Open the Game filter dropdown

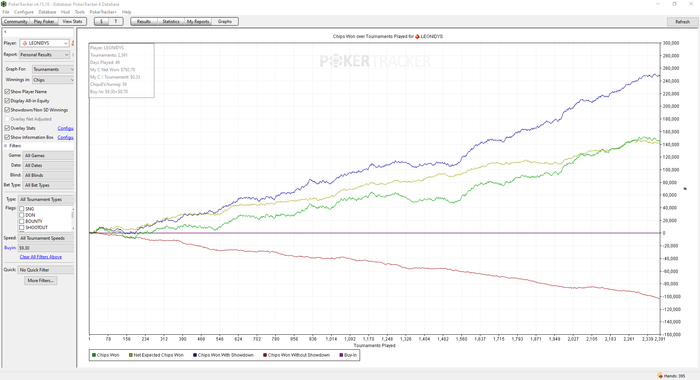48,155
